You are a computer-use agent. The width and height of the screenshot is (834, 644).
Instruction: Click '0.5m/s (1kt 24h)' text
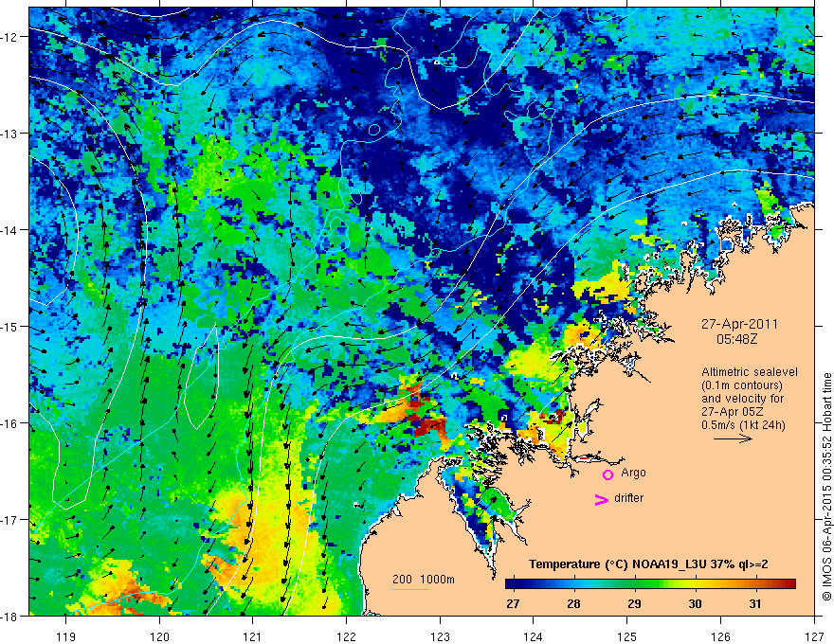(x=743, y=425)
